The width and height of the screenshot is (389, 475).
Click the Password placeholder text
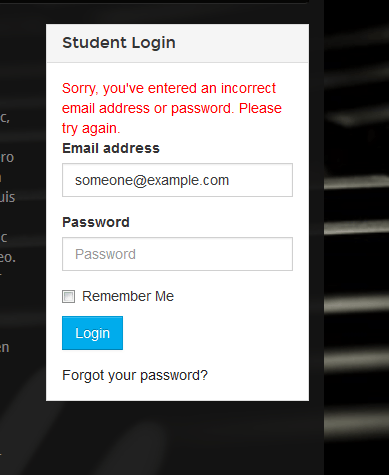coord(105,254)
